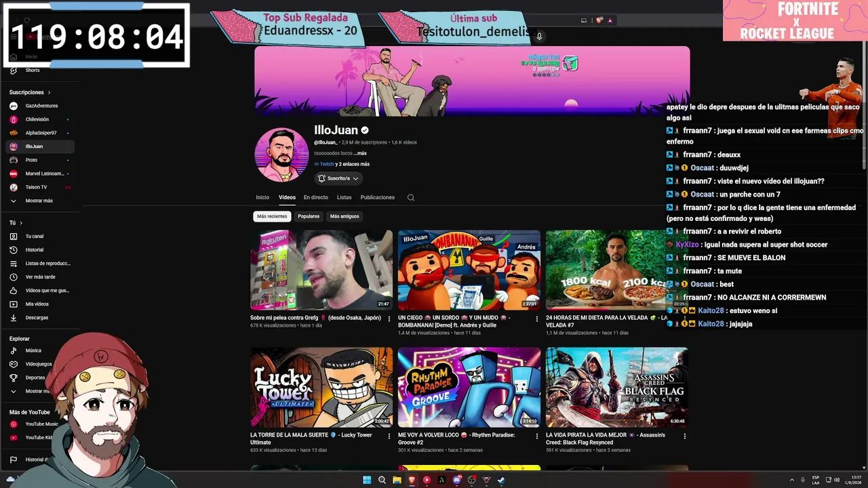This screenshot has width=868, height=488.
Task: Open Música under Explorar
Action: click(x=33, y=350)
